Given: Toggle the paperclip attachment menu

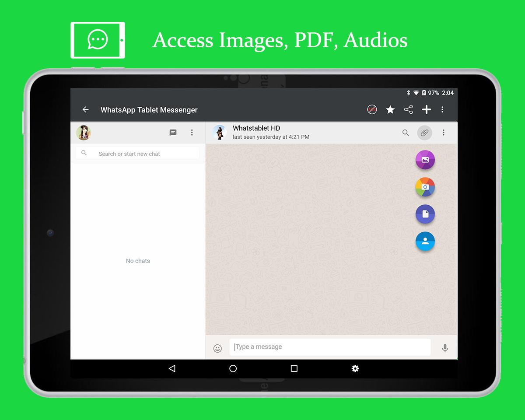Looking at the screenshot, I should [424, 133].
